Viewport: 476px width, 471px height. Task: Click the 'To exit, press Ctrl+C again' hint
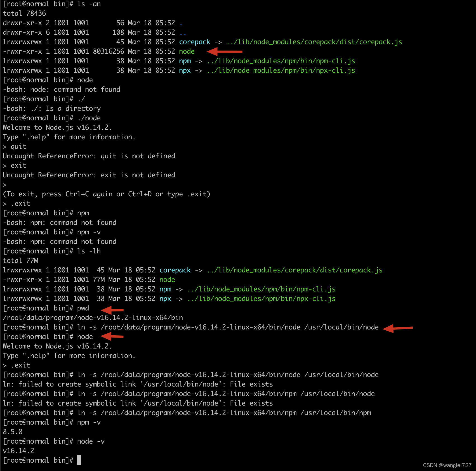[x=106, y=194]
